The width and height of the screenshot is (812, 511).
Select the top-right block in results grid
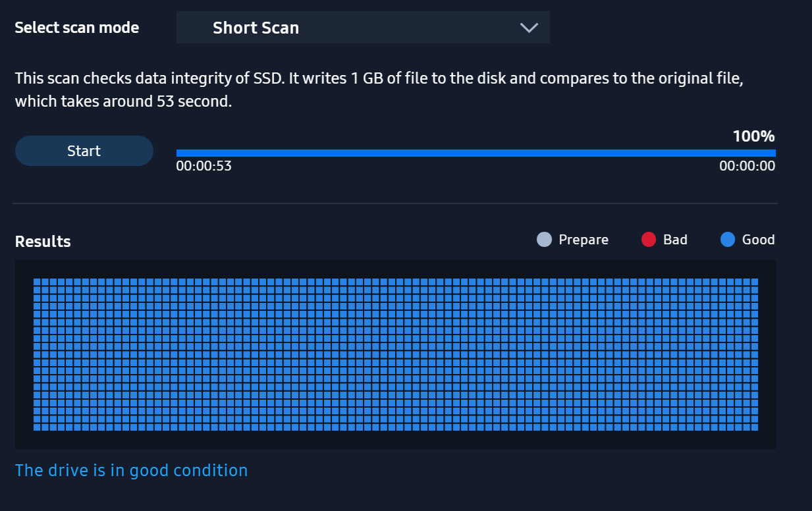(755, 282)
